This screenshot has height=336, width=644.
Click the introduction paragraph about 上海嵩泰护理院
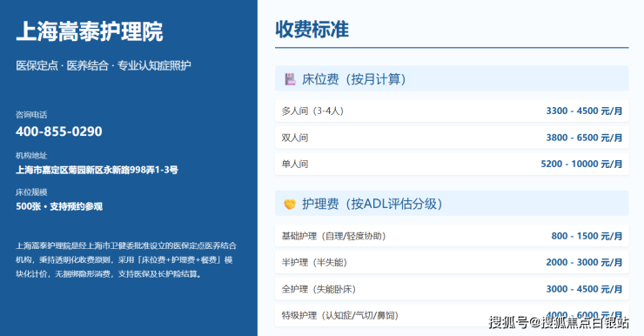[126, 259]
